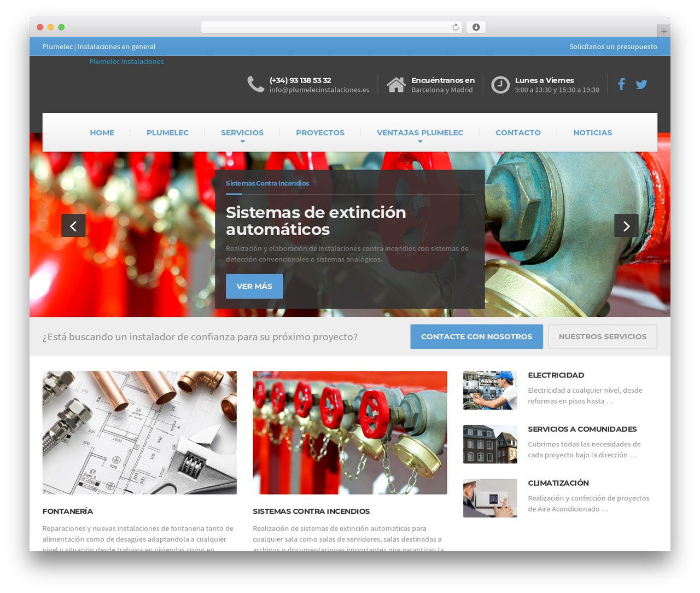The width and height of the screenshot is (700, 593).
Task: Click the 9:00 a 13:30 y 15:30 a 19:30 hours
Action: (x=557, y=90)
